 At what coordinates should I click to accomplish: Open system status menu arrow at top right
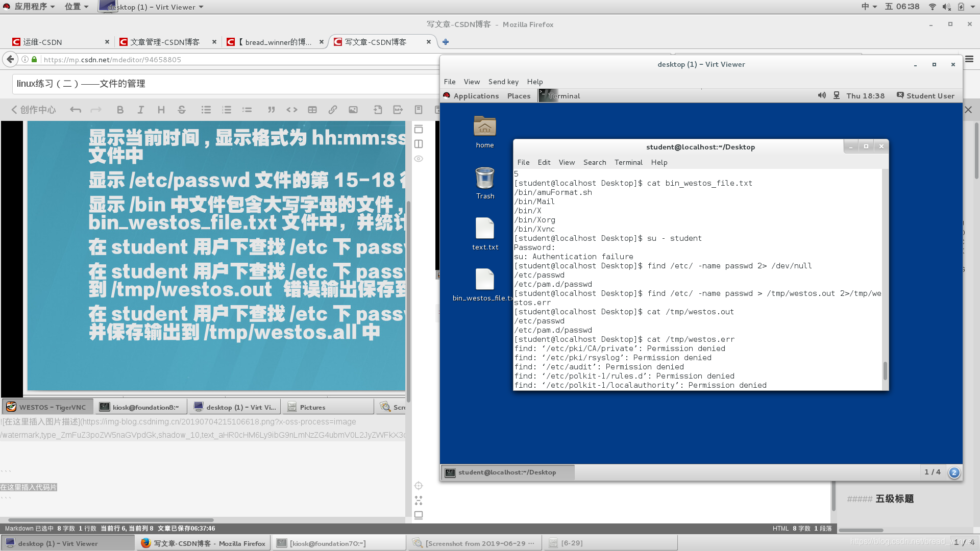pos(973,7)
